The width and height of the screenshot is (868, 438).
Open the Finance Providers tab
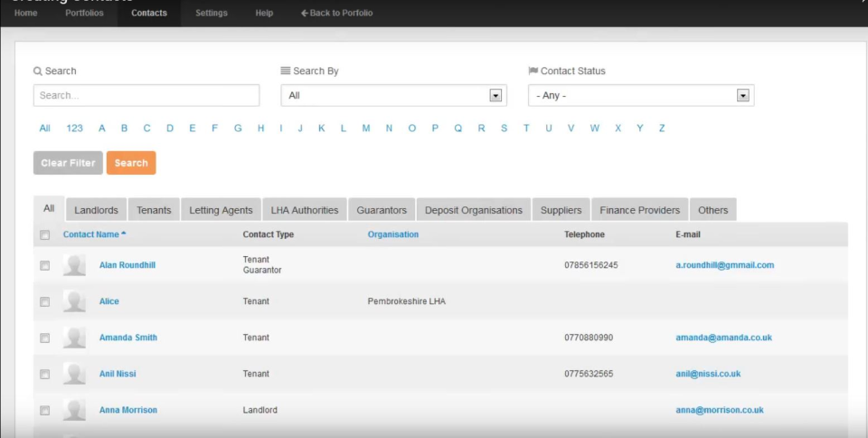pyautogui.click(x=639, y=210)
